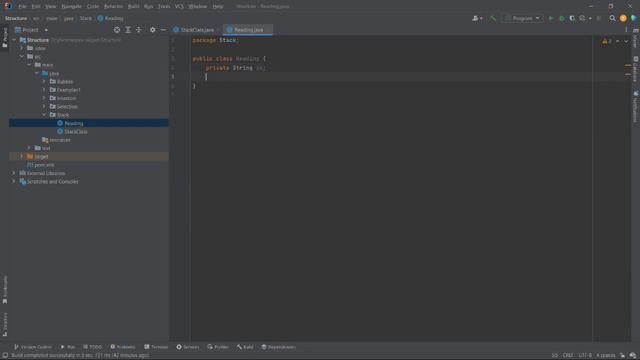640x360 pixels.
Task: Open the VCS menu
Action: pos(179,7)
